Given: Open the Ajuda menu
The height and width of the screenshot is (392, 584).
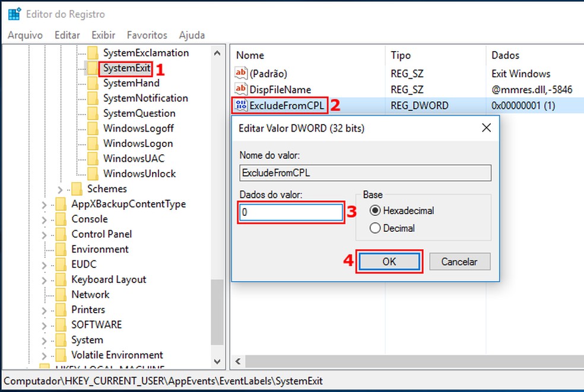Looking at the screenshot, I should 192,35.
